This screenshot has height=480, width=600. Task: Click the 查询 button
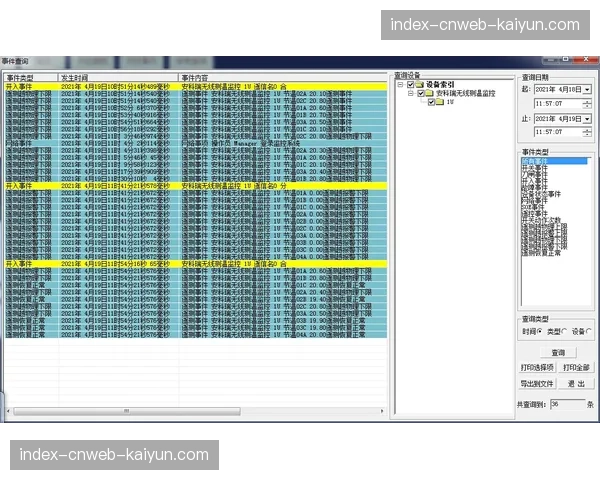(557, 353)
